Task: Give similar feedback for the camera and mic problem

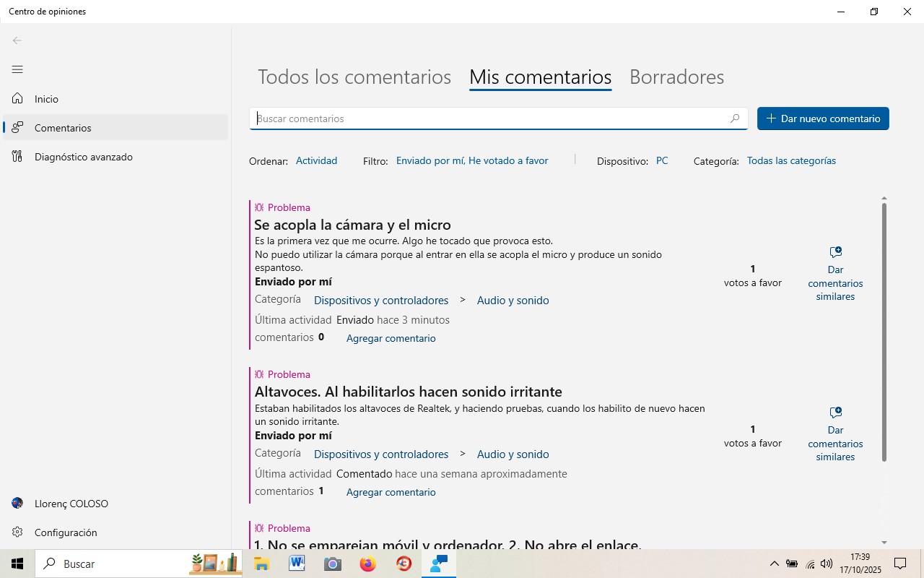Action: tap(835, 274)
